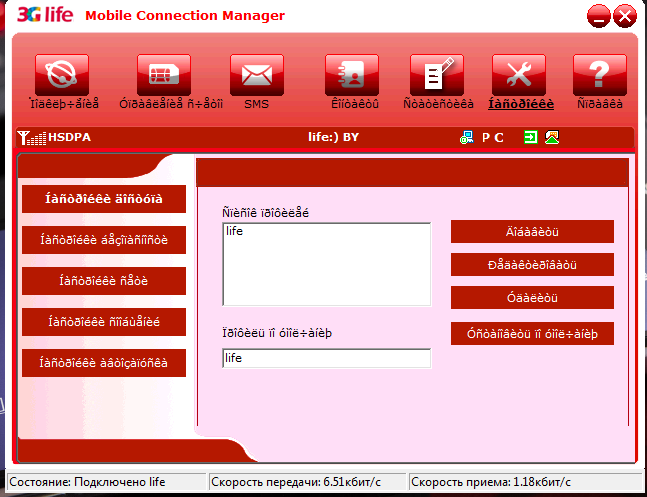Click the underlined Settings label in toolbar
This screenshot has width=647, height=497.
pyautogui.click(x=521, y=104)
